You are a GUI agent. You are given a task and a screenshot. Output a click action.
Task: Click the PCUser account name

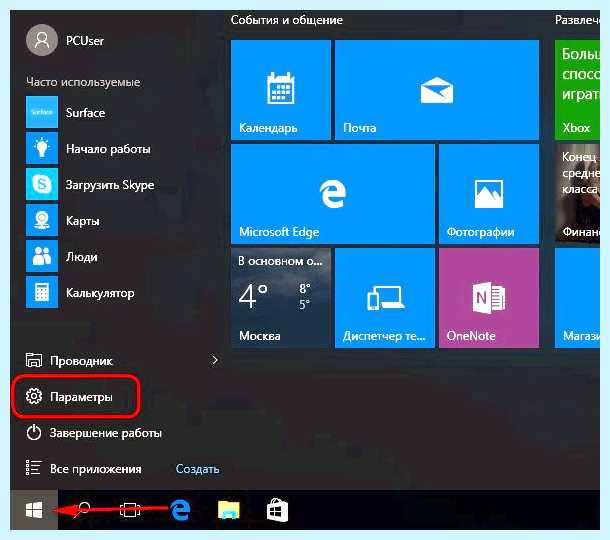coord(85,40)
